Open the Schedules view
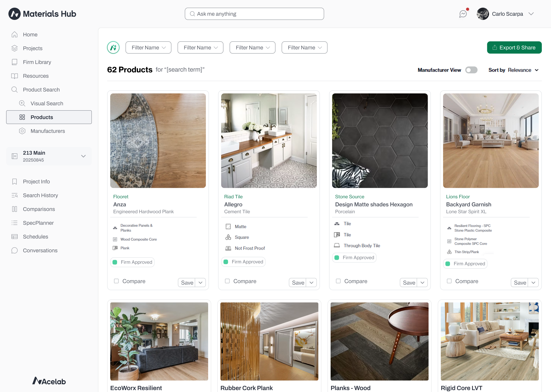Screen dimensions: 551x392 point(36,236)
